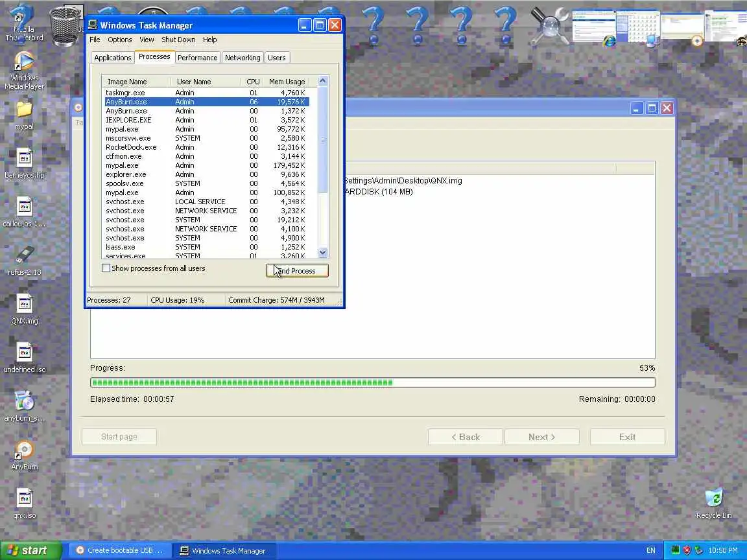Select the mypal folder on desktop

tap(24, 115)
